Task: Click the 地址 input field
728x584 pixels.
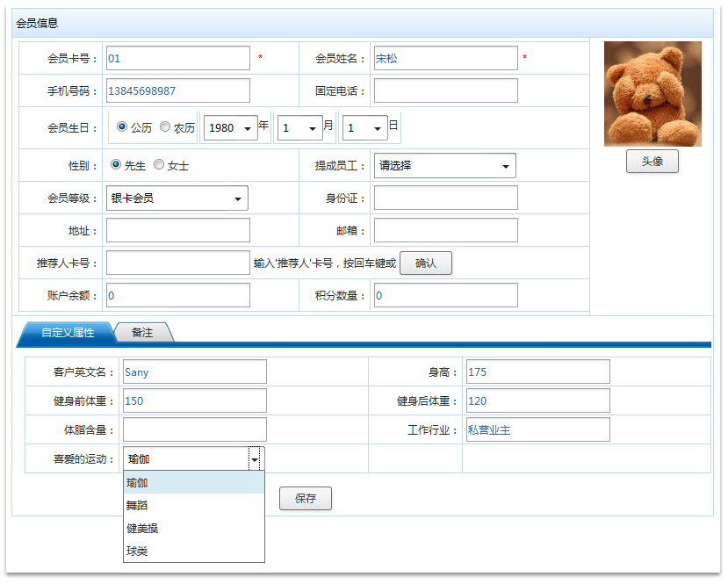Action: coord(177,230)
